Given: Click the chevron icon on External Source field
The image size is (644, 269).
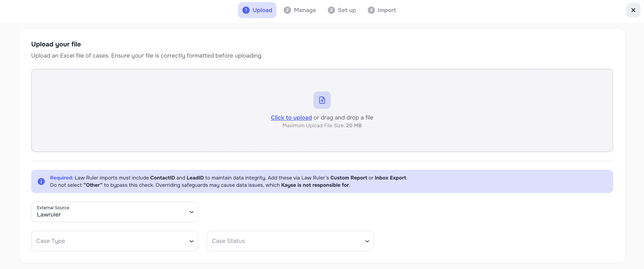Looking at the screenshot, I should [x=192, y=212].
